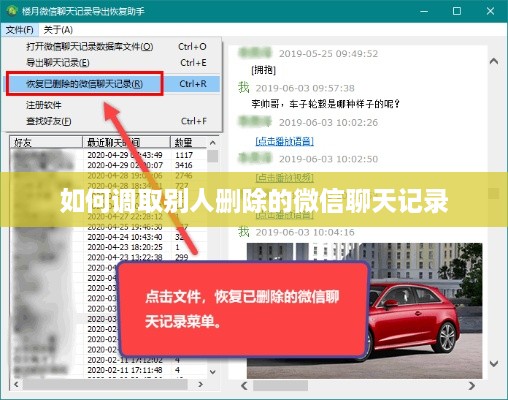Sort by 最近聊天时间 column header
This screenshot has height=400, width=508.
coord(126,142)
